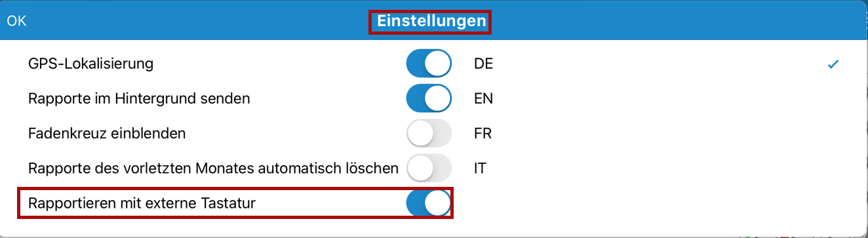This screenshot has width=868, height=238.
Task: Toggle automatic deletion of vorletzten Monates reports
Action: coord(429,168)
